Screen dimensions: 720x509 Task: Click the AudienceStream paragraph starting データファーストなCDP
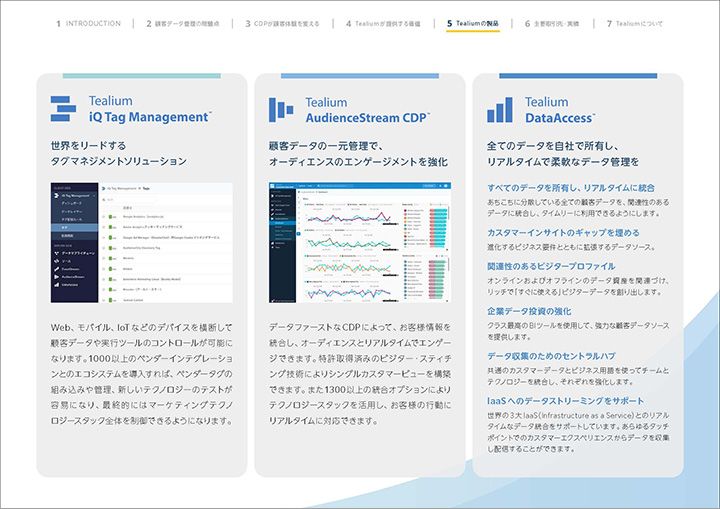(360, 374)
